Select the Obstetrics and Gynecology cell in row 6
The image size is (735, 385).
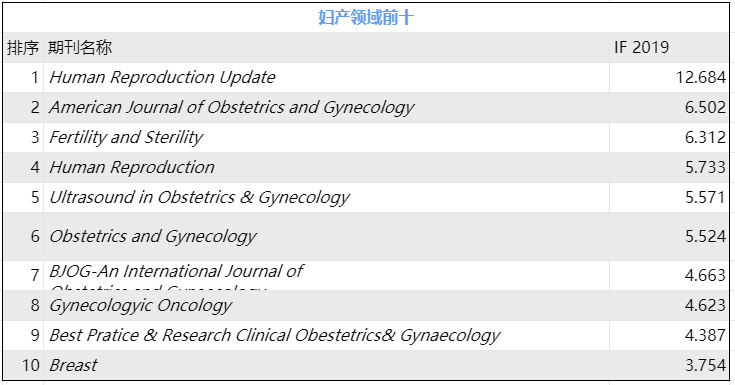tap(326, 236)
